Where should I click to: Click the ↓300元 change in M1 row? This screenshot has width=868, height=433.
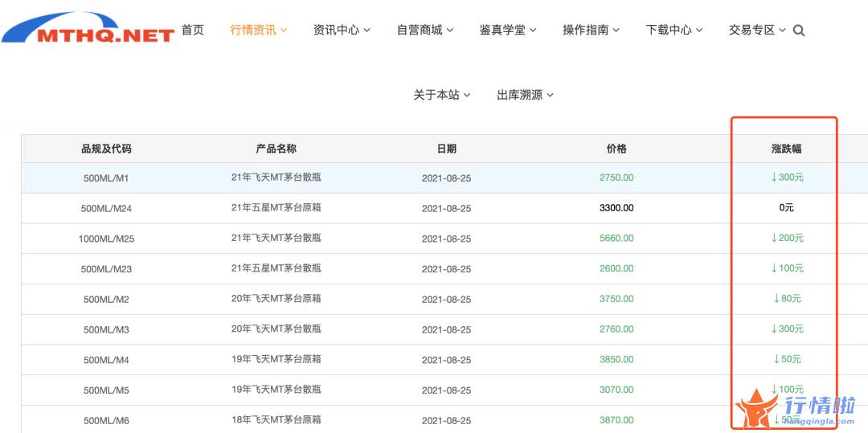787,178
